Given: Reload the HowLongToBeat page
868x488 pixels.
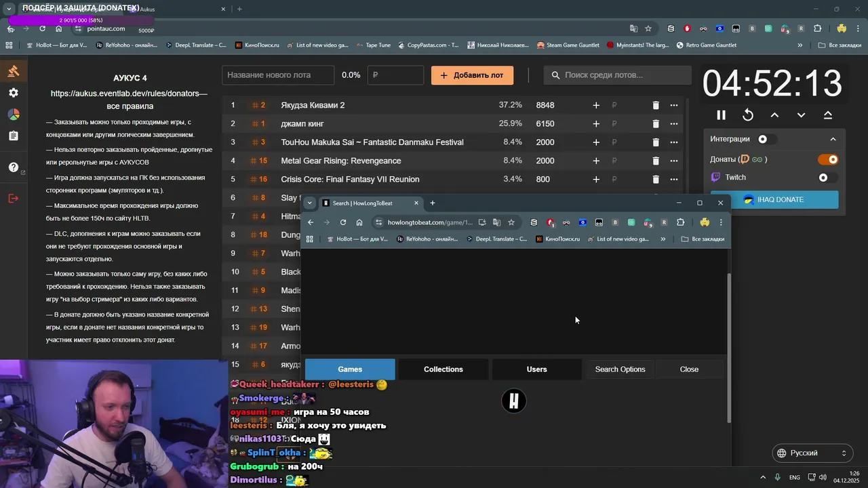Looking at the screenshot, I should click(x=343, y=222).
